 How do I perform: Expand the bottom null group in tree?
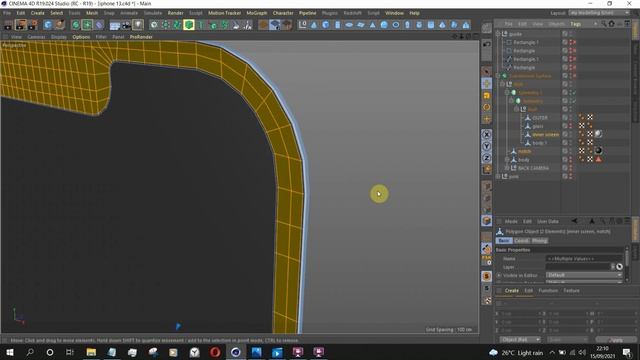(498, 176)
